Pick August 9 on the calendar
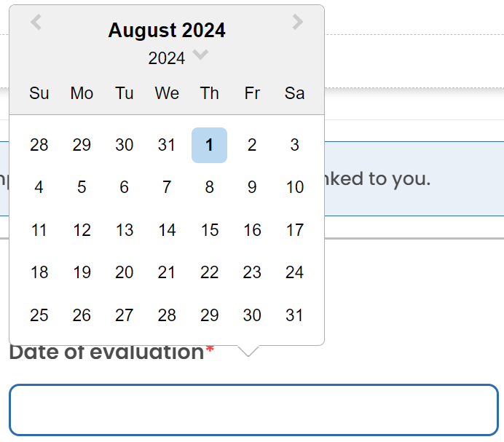Viewport: 504px width, 442px height. [x=252, y=188]
